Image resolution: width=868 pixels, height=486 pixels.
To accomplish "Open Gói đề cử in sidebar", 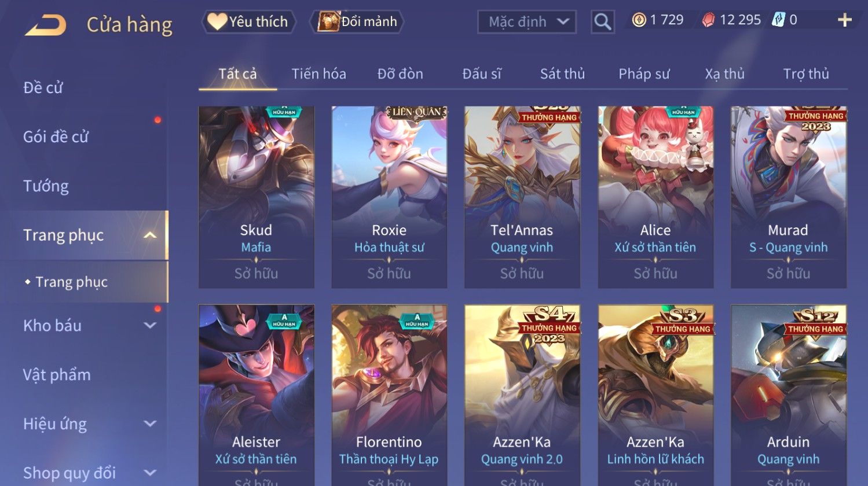I will 56,137.
